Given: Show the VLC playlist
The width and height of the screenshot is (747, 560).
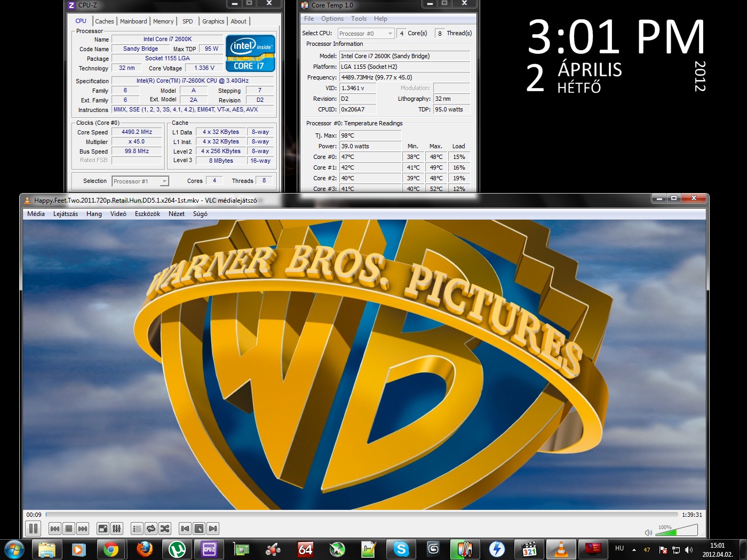Looking at the screenshot, I should (x=137, y=529).
